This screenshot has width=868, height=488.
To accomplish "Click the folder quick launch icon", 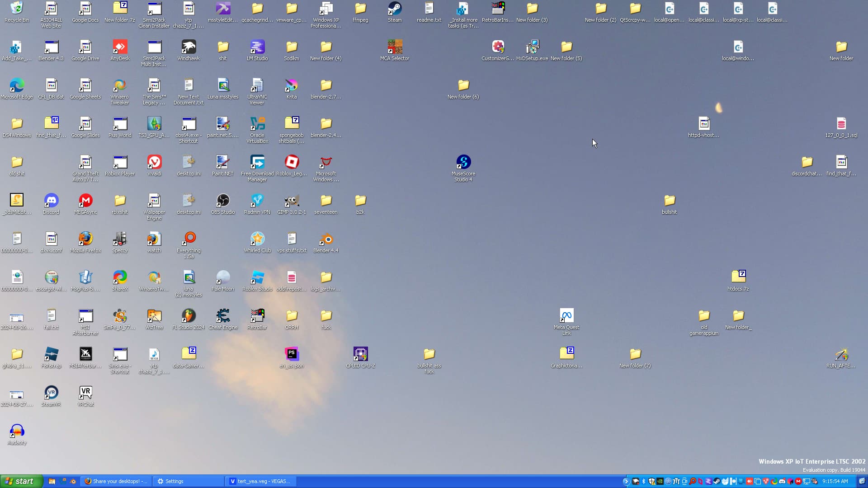I will pos(52,481).
